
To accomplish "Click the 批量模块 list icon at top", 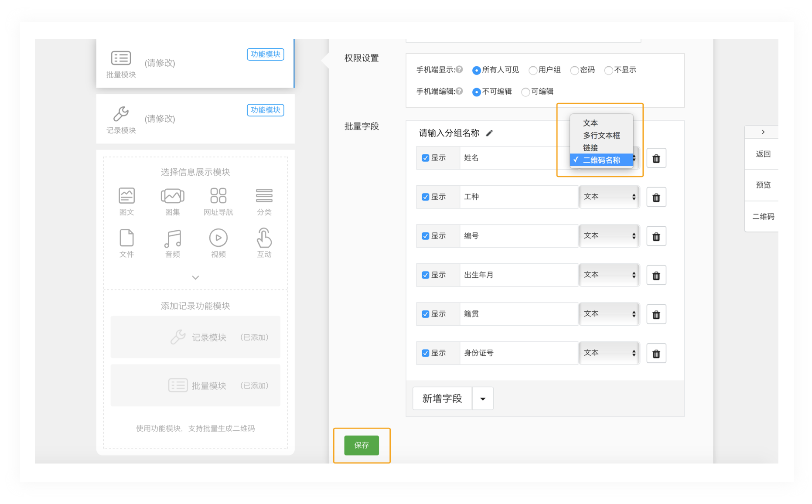I will (x=121, y=58).
